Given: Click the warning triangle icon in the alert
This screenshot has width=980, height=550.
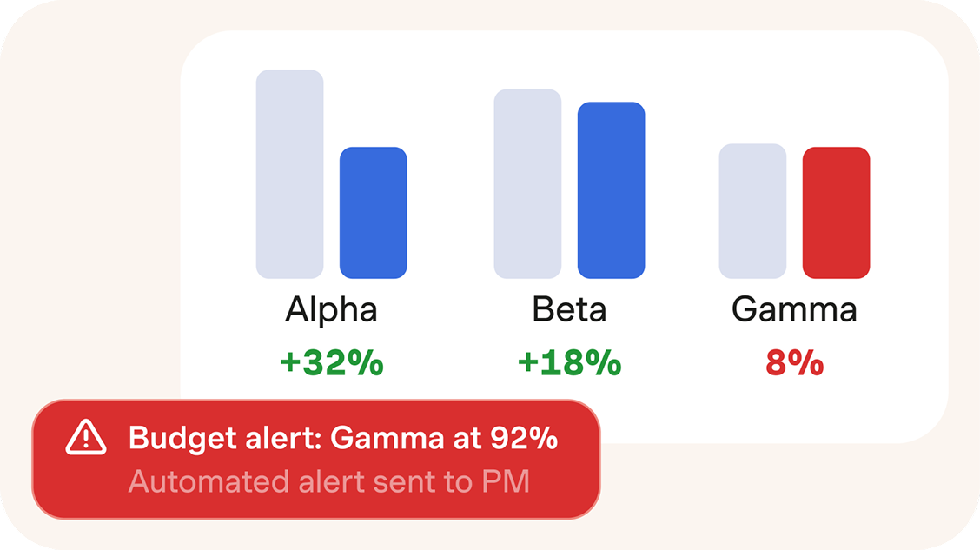Looking at the screenshot, I should coord(86,438).
